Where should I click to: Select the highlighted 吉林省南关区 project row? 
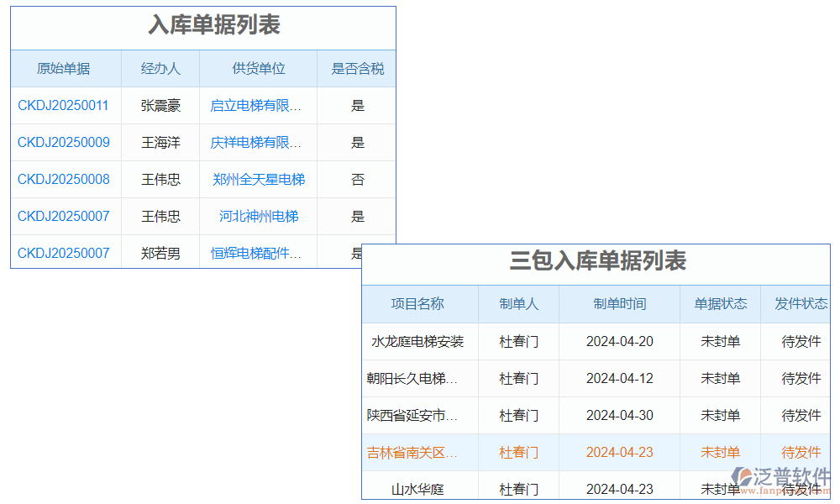coord(419,452)
